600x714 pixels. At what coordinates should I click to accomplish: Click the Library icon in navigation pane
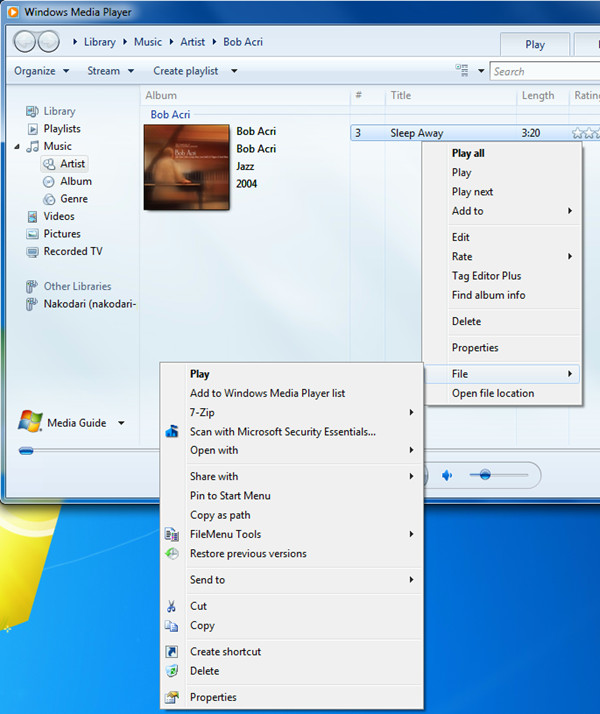(32, 112)
